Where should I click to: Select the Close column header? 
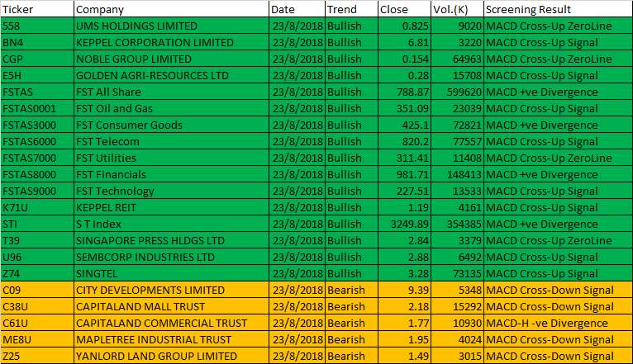tap(404, 9)
